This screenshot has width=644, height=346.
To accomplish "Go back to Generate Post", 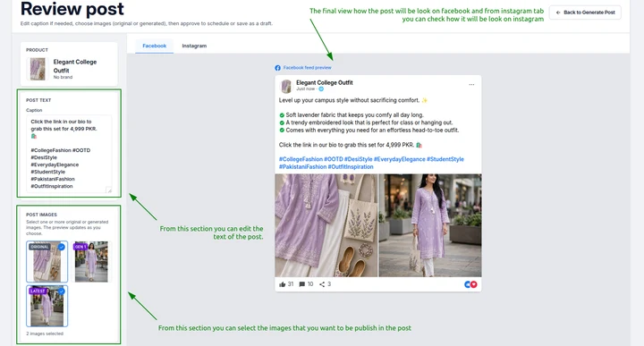I will tap(585, 13).
